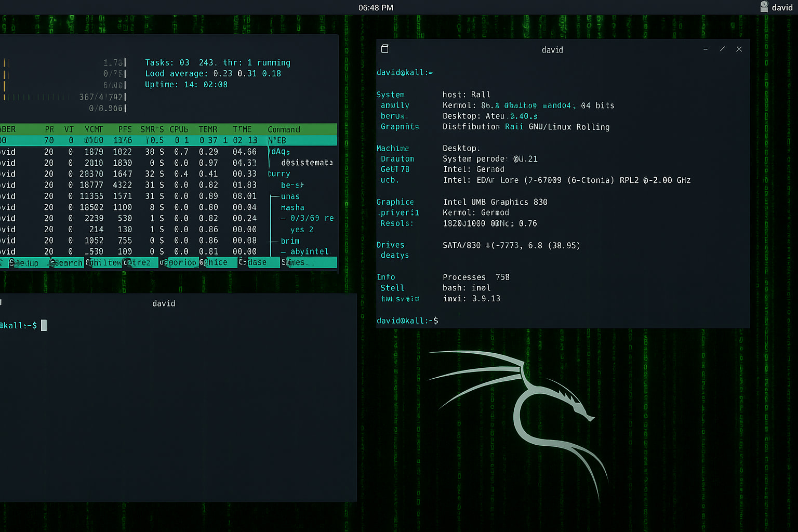Click the trez button in htop footer
This screenshot has width=798, height=532.
tap(140, 262)
